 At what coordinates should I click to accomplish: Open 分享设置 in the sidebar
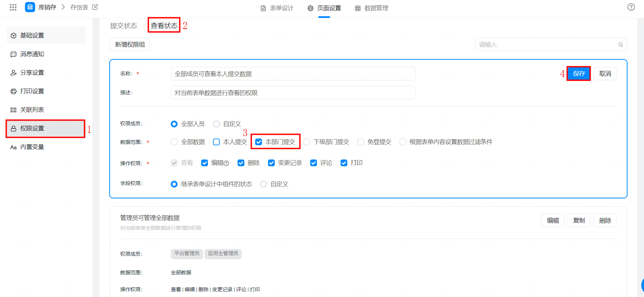click(46, 73)
